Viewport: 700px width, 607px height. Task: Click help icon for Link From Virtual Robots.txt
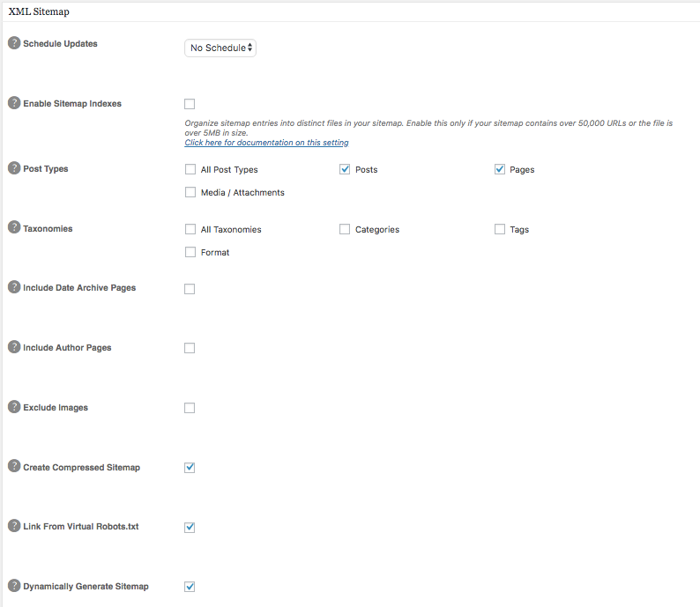click(14, 526)
